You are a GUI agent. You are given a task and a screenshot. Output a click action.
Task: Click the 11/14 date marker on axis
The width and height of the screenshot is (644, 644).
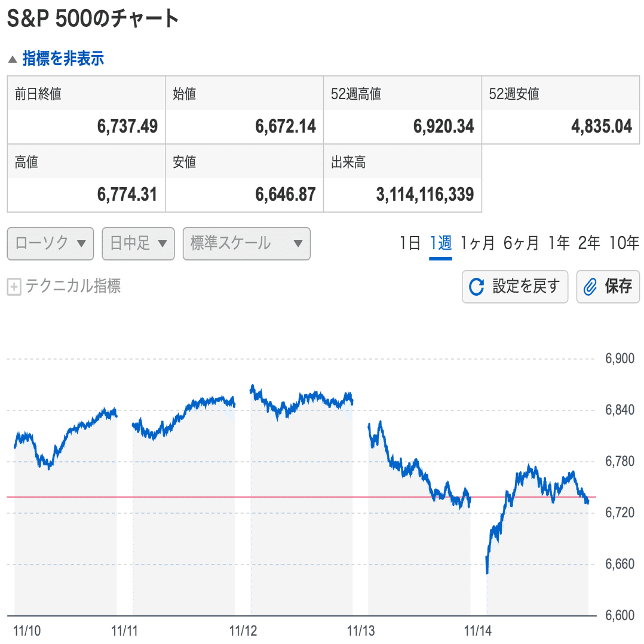point(477,630)
